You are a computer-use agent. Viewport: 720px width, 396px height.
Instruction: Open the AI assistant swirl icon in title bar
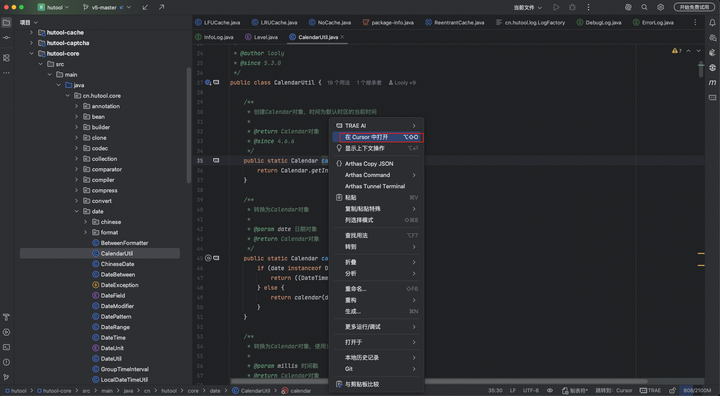coord(628,7)
